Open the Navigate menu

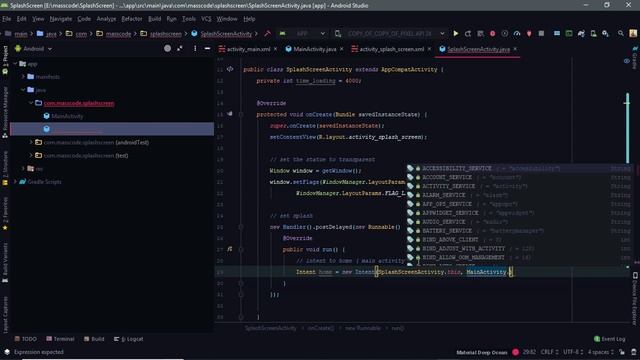click(61, 19)
